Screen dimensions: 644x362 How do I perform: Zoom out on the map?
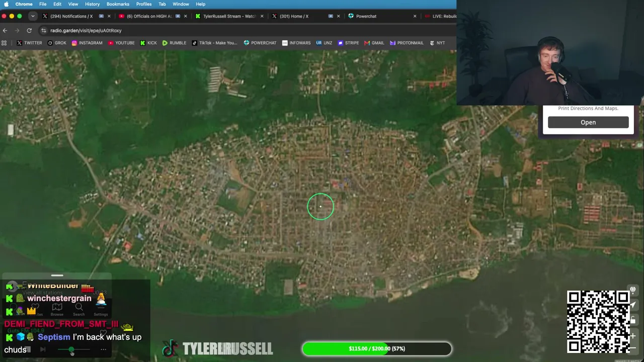[633, 347]
